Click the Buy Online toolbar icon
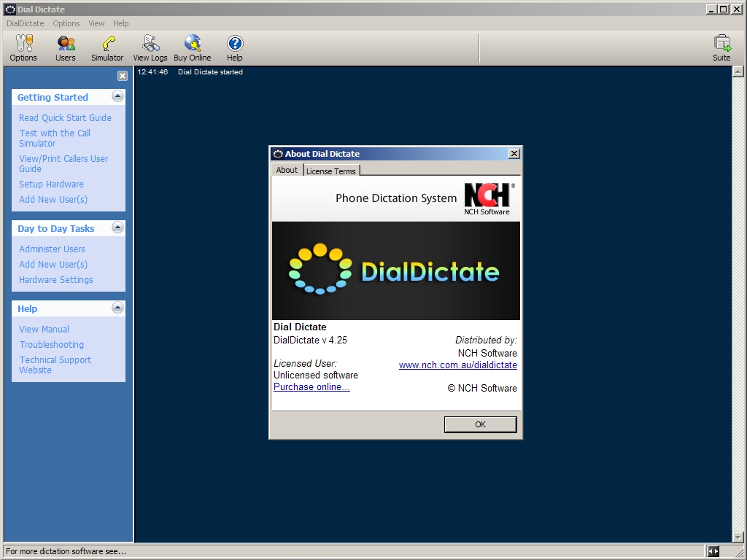 point(193,48)
